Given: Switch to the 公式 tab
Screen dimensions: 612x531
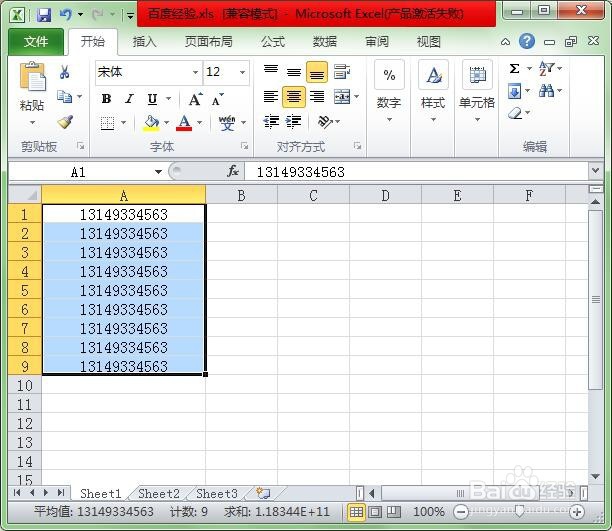Looking at the screenshot, I should pyautogui.click(x=273, y=41).
